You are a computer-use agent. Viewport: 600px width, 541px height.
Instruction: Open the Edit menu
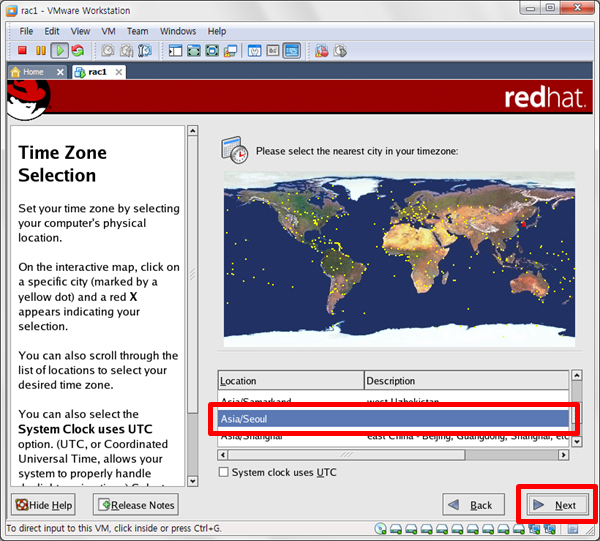click(x=52, y=31)
